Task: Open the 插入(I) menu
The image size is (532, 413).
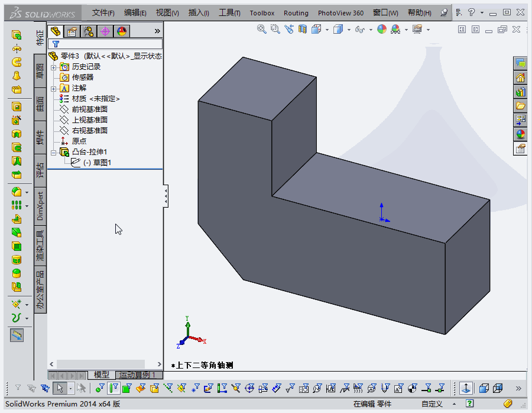Action: (199, 13)
